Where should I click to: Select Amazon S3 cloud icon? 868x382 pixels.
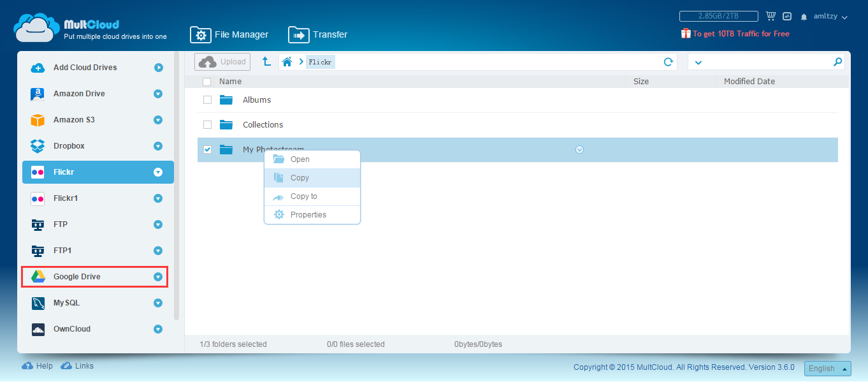point(38,120)
